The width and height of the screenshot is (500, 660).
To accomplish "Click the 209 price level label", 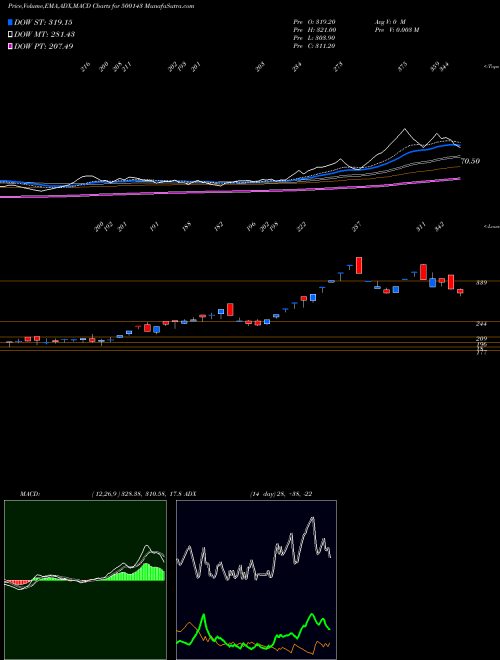I will pyautogui.click(x=481, y=338).
